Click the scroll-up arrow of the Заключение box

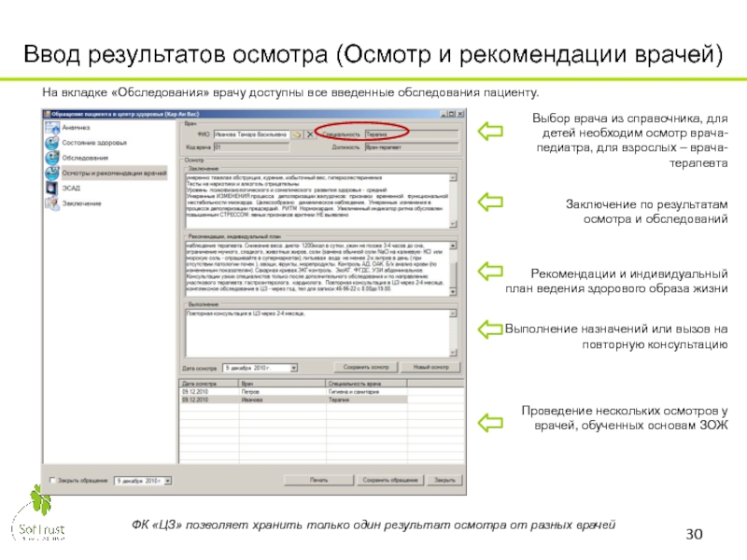(453, 177)
